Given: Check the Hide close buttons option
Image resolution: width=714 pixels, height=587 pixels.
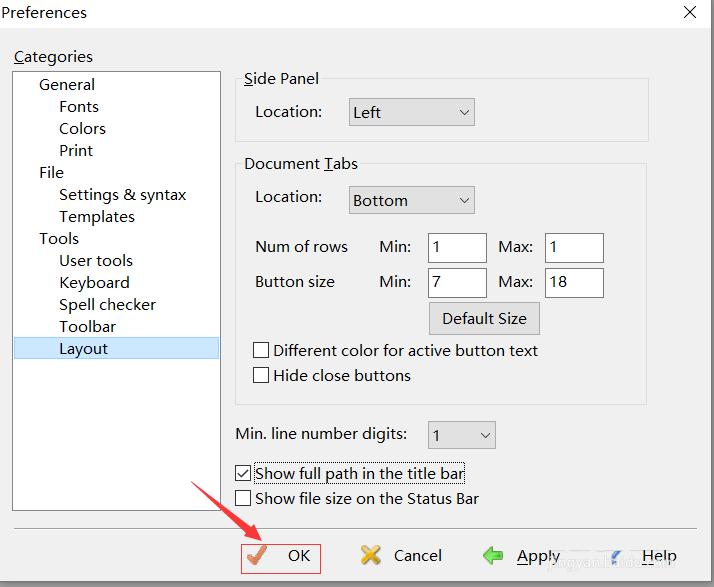Looking at the screenshot, I should [261, 376].
